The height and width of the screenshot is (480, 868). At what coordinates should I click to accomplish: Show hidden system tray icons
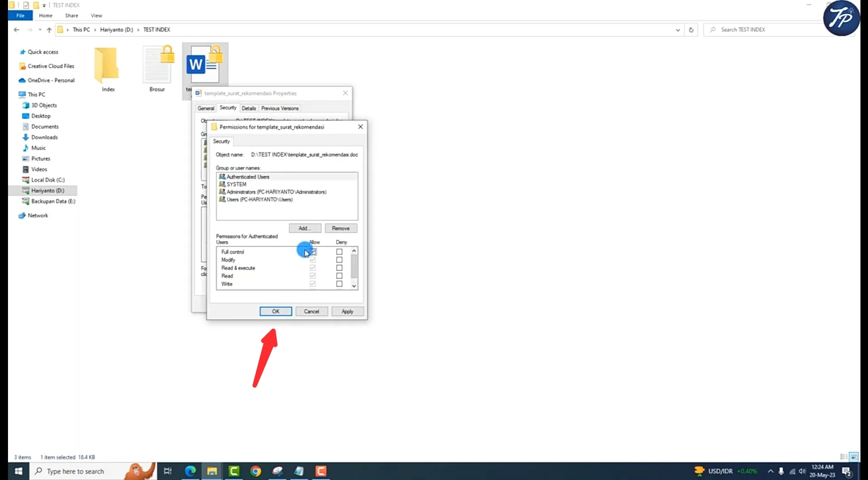(770, 471)
